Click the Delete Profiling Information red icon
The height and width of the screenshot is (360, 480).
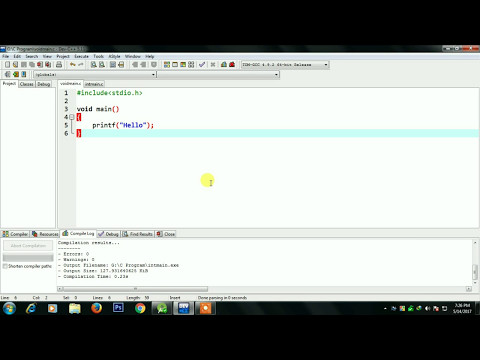pyautogui.click(x=232, y=65)
